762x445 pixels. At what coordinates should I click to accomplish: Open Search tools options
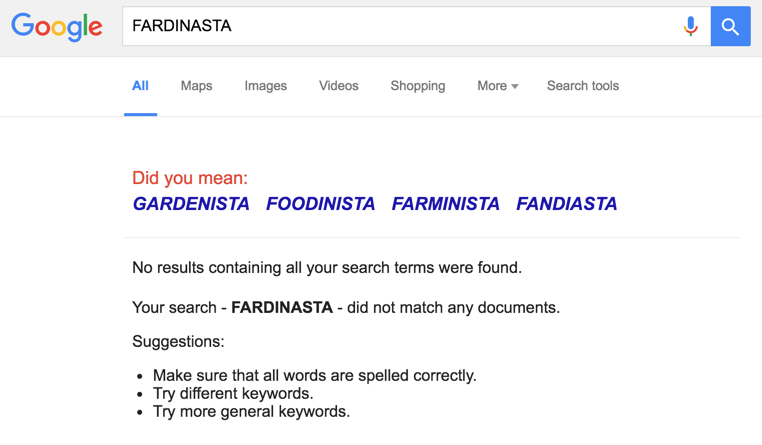(583, 86)
